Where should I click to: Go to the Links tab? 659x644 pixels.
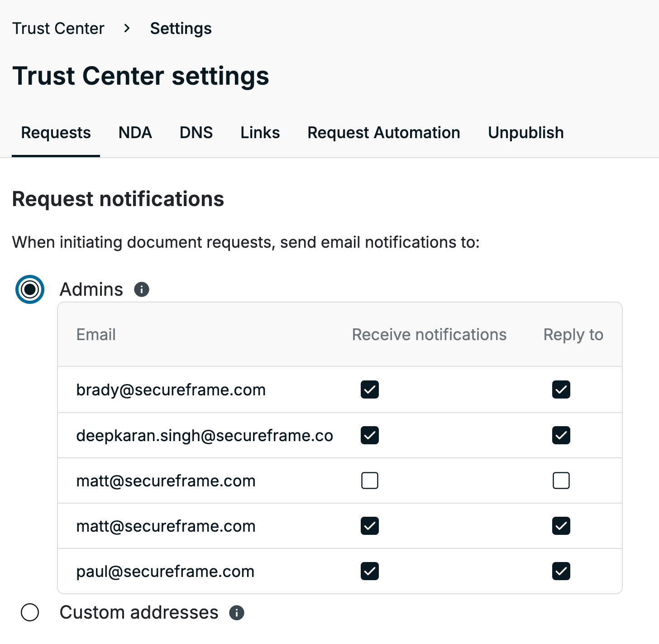[260, 133]
